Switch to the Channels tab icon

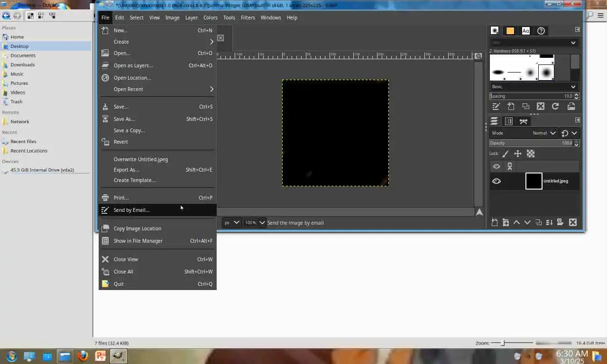click(x=509, y=121)
